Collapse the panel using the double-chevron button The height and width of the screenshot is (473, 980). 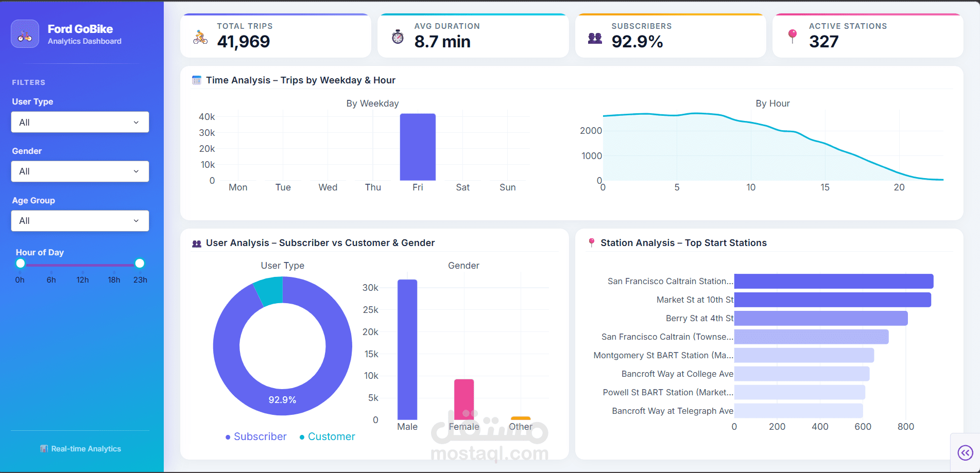(x=965, y=453)
